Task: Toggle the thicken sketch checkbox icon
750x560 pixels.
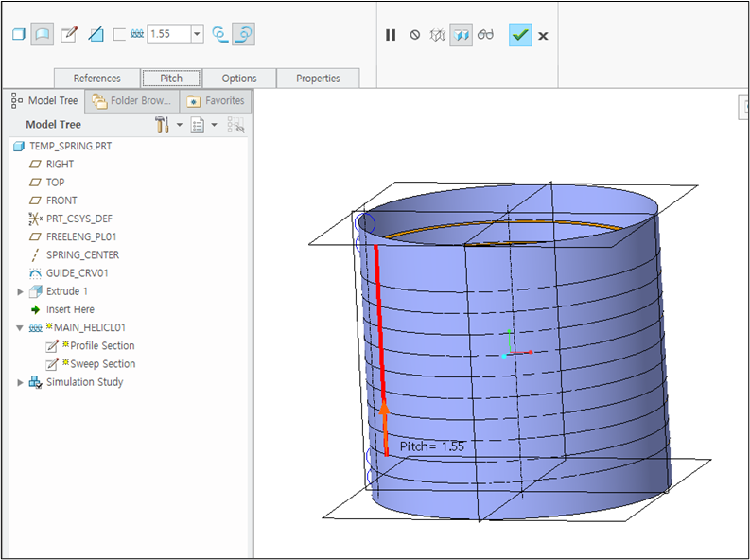Action: (x=119, y=34)
